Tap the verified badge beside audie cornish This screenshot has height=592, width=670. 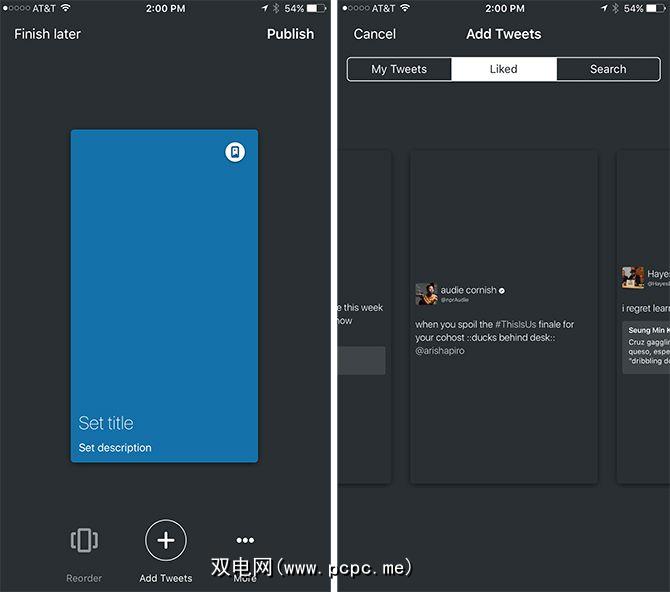point(502,290)
